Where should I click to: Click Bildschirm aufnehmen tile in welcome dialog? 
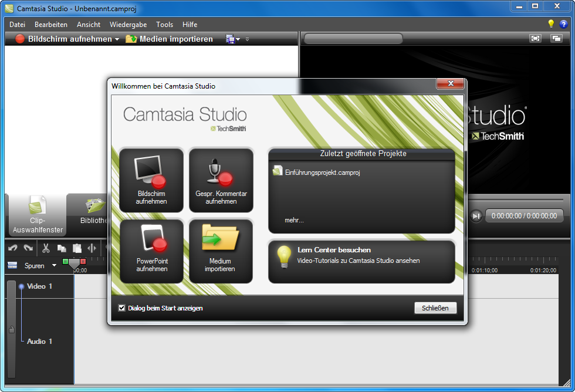(x=151, y=180)
